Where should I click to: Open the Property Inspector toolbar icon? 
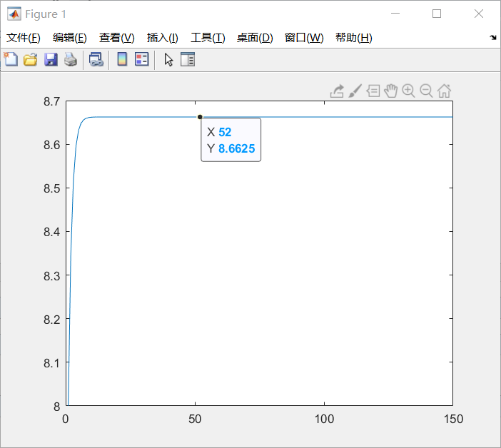pyautogui.click(x=188, y=59)
